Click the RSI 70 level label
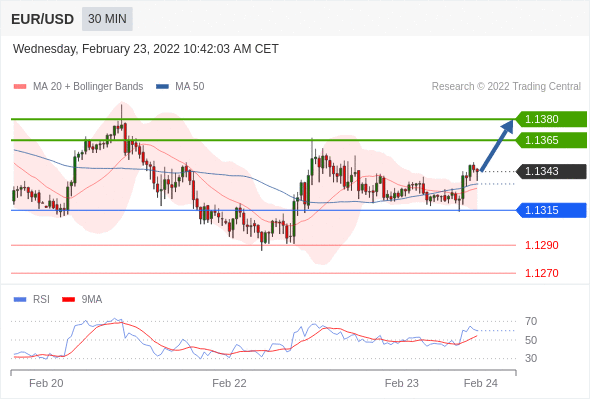Screen dimensions: 590x400 [x=531, y=321]
